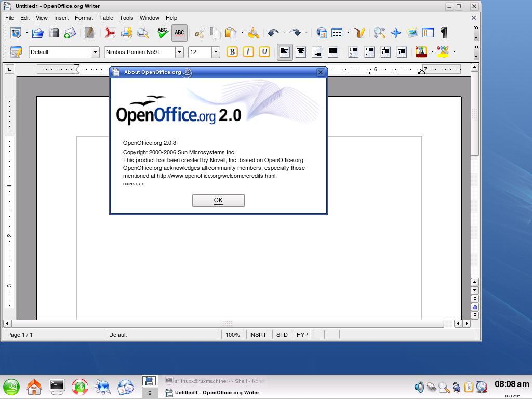Expand the Nimbus Roman font name dropdown
The width and height of the screenshot is (532, 399).
coord(179,52)
